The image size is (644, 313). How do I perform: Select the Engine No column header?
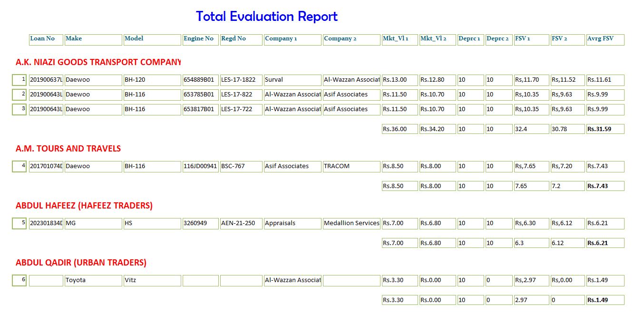200,39
